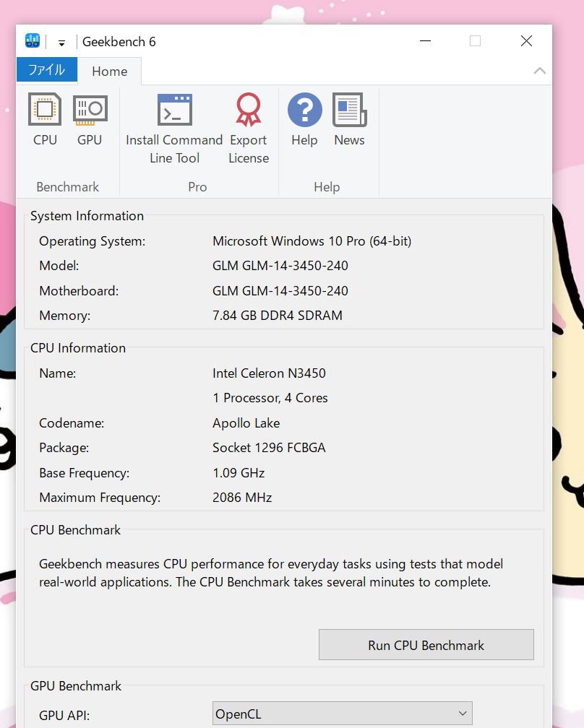The height and width of the screenshot is (728, 584).
Task: Open the News ribbon icon
Action: pos(349,120)
